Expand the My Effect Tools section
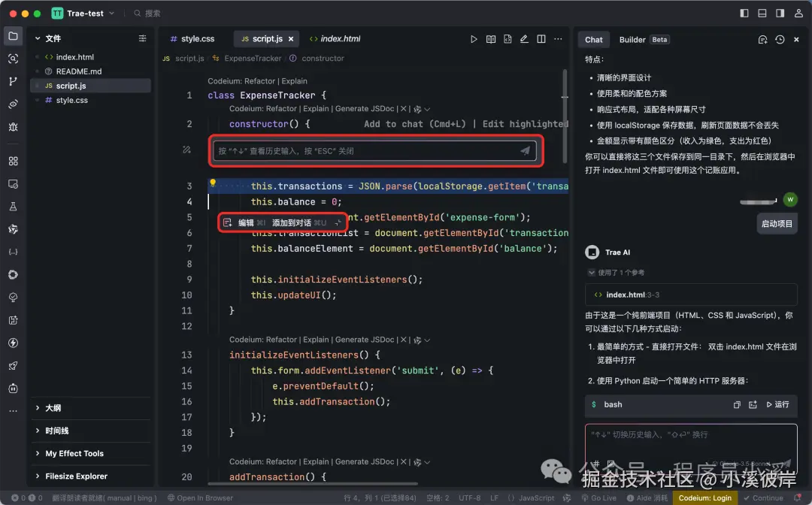This screenshot has width=812, height=505. coord(91,453)
